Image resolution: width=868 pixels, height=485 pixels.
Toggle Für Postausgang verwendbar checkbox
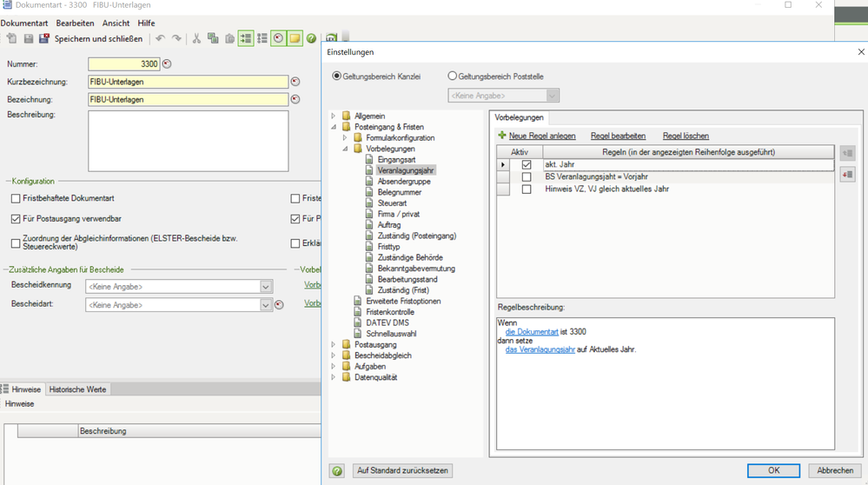point(16,219)
